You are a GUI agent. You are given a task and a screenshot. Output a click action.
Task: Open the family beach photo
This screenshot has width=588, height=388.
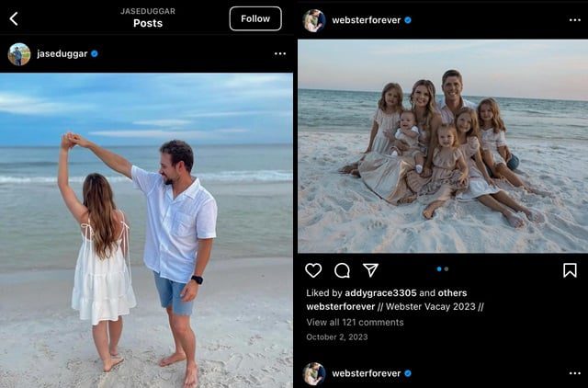point(443,145)
